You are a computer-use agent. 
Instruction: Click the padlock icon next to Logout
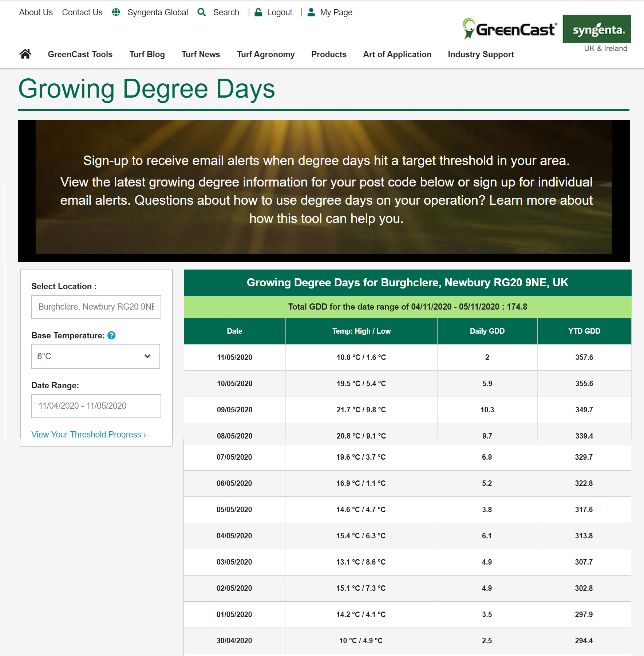[x=258, y=12]
